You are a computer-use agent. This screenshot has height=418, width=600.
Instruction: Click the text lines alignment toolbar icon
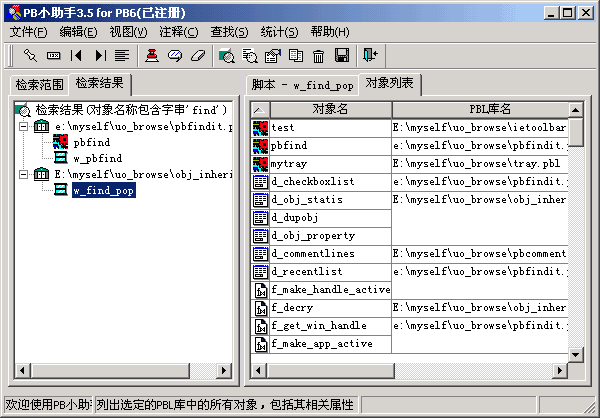(122, 55)
